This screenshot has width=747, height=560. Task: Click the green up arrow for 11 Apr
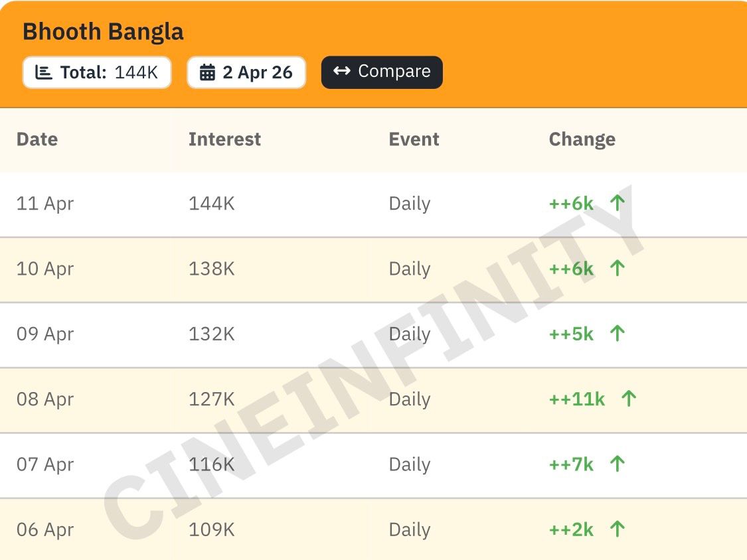tap(618, 203)
